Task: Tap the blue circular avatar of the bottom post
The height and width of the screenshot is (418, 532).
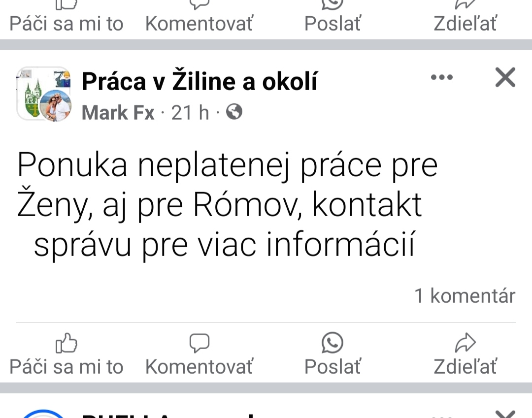Action: pyautogui.click(x=44, y=414)
